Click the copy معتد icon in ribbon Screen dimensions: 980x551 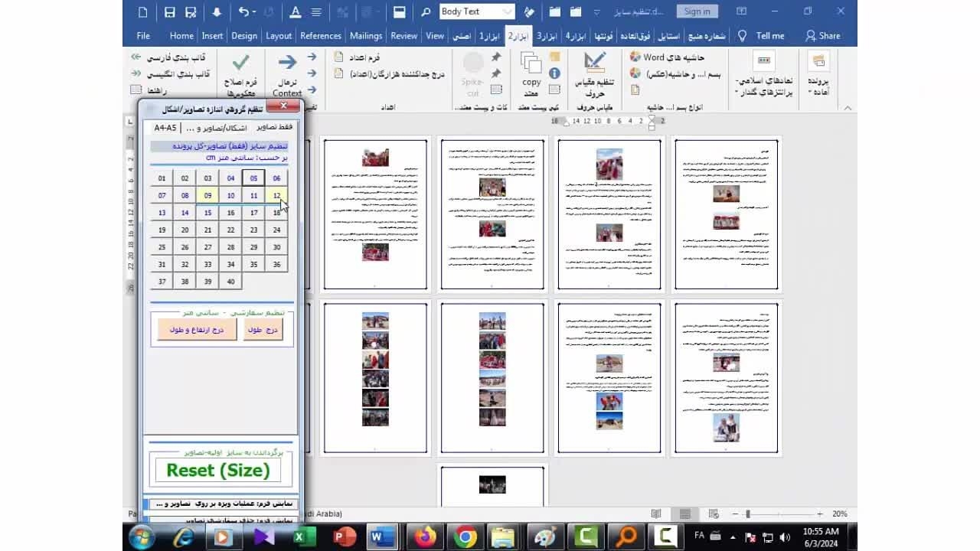point(531,64)
